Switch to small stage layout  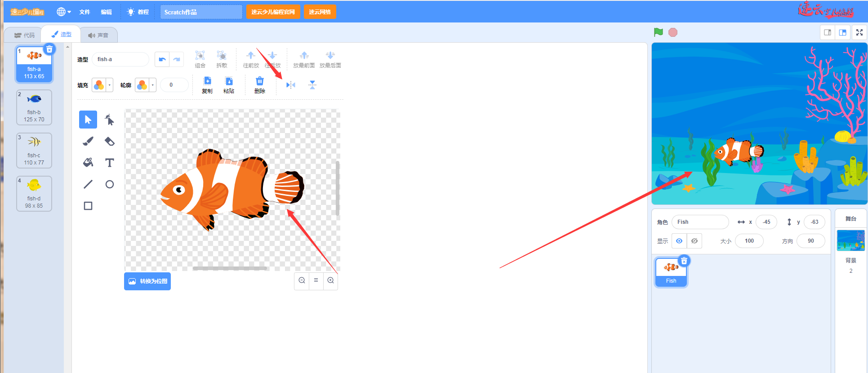pos(827,32)
